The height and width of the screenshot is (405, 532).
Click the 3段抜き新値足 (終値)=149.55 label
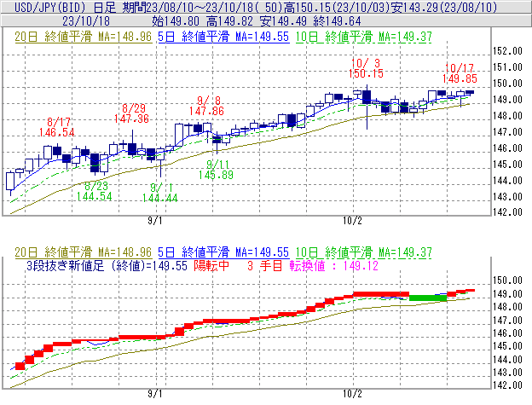pyautogui.click(x=107, y=266)
